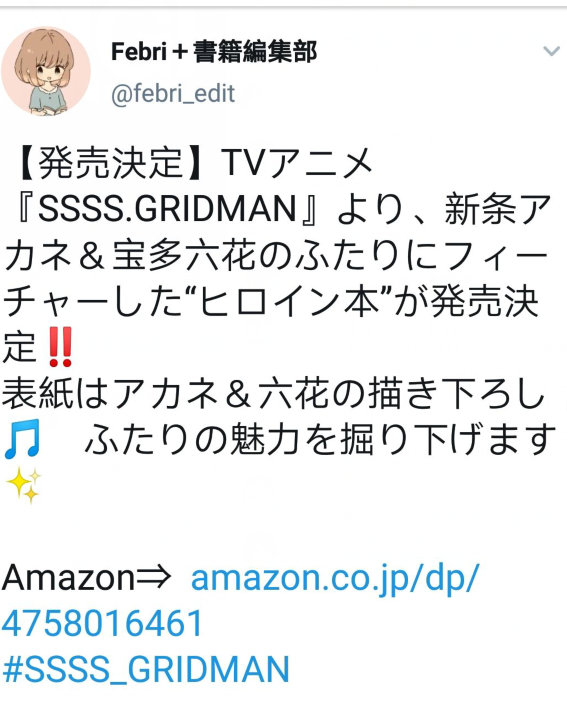Screen dimensions: 567x703
Task: Click the Amazon⇒ label text
Action: coord(86,577)
